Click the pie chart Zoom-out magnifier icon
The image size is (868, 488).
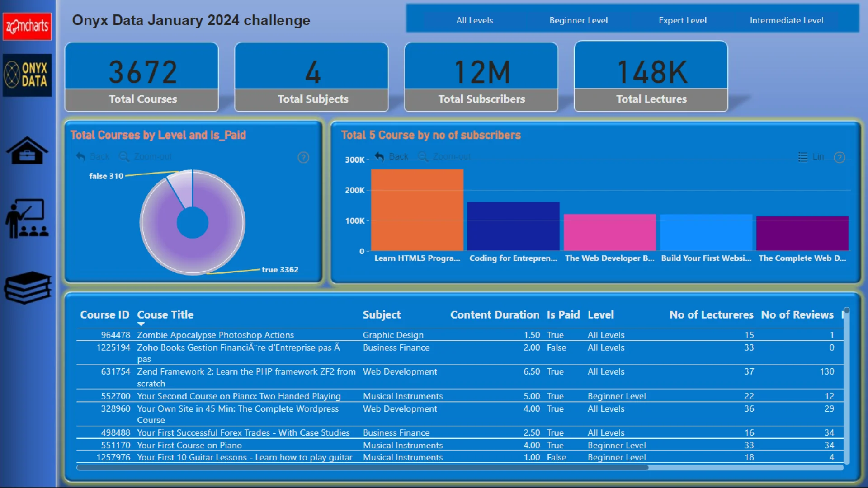pyautogui.click(x=123, y=156)
